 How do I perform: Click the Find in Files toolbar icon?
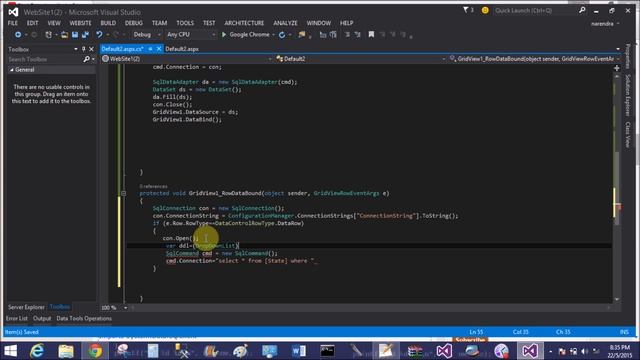302,35
